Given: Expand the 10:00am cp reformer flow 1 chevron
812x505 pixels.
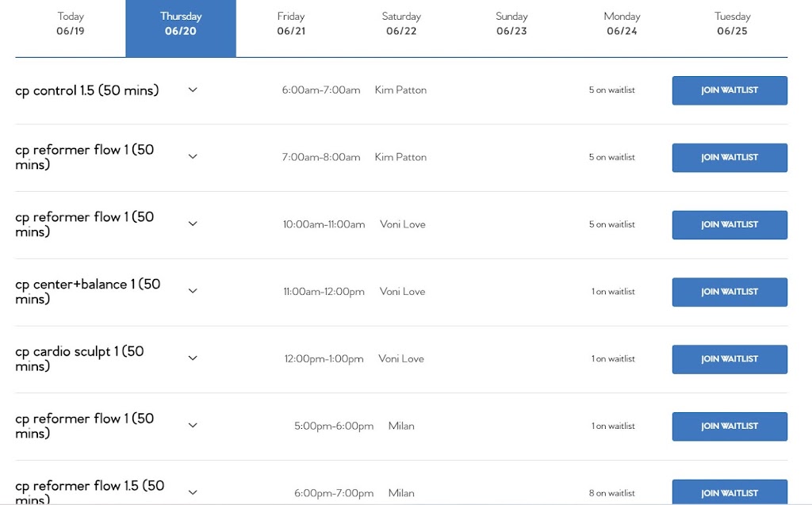Looking at the screenshot, I should click(x=193, y=224).
